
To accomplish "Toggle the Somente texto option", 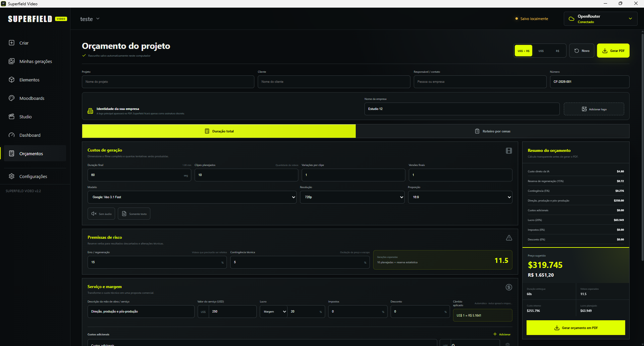I will [134, 214].
